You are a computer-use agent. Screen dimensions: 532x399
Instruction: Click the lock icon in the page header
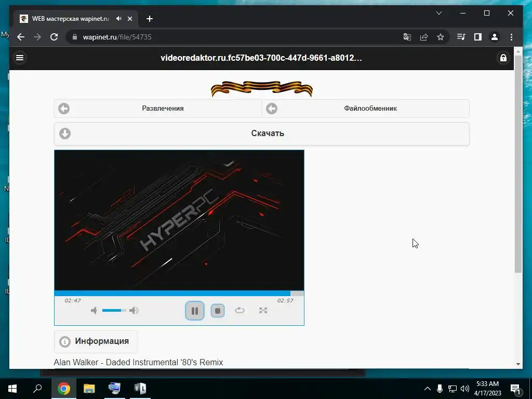coord(503,58)
